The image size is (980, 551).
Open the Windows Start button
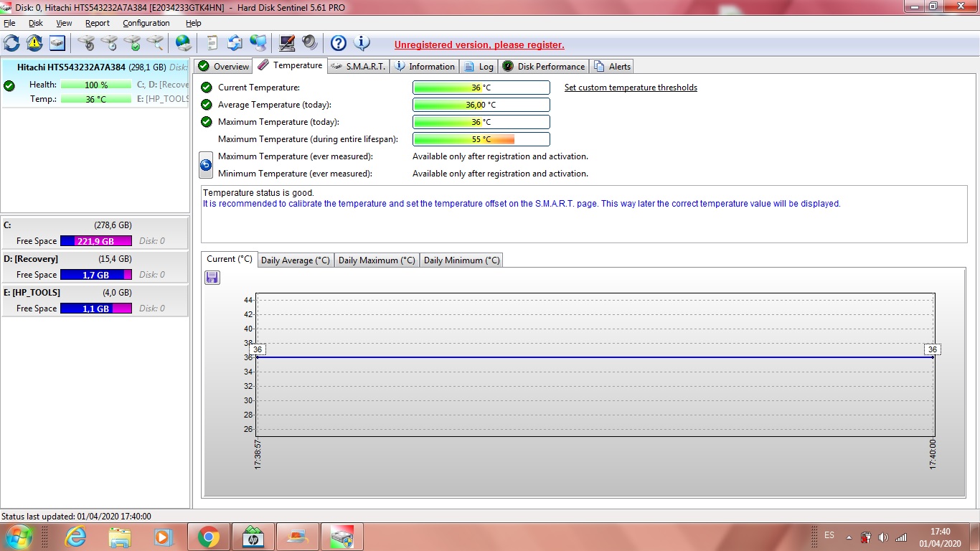(x=18, y=537)
